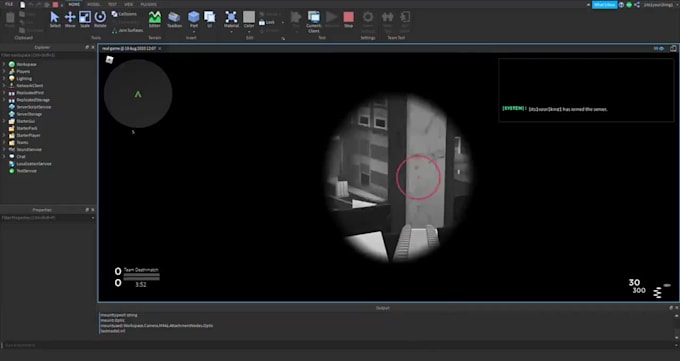Stop the running playtest
This screenshot has width=680, height=361.
348,20
